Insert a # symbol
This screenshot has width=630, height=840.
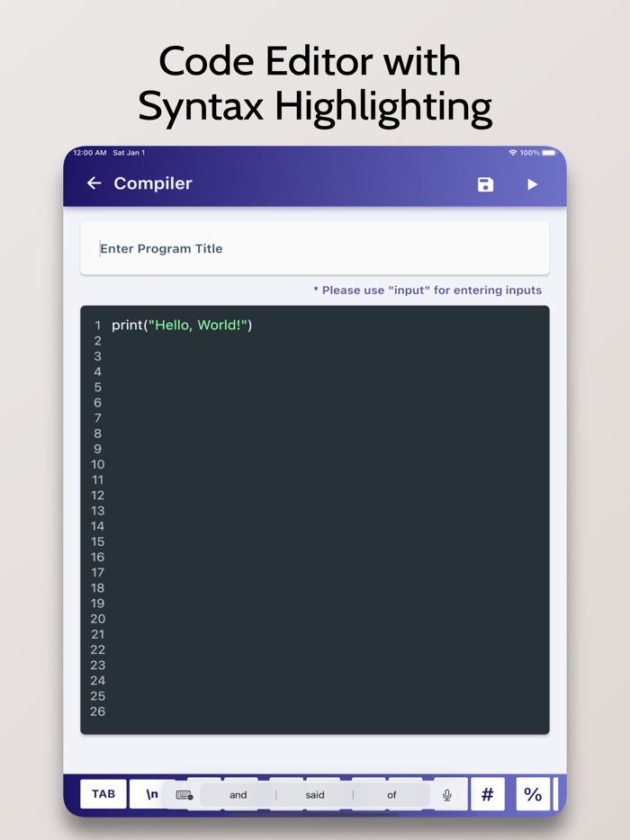pos(487,794)
